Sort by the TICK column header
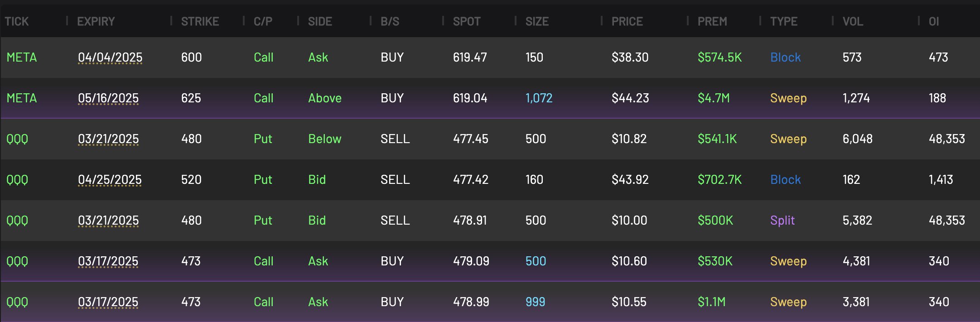Screen dimensions: 980x322 click(17, 21)
